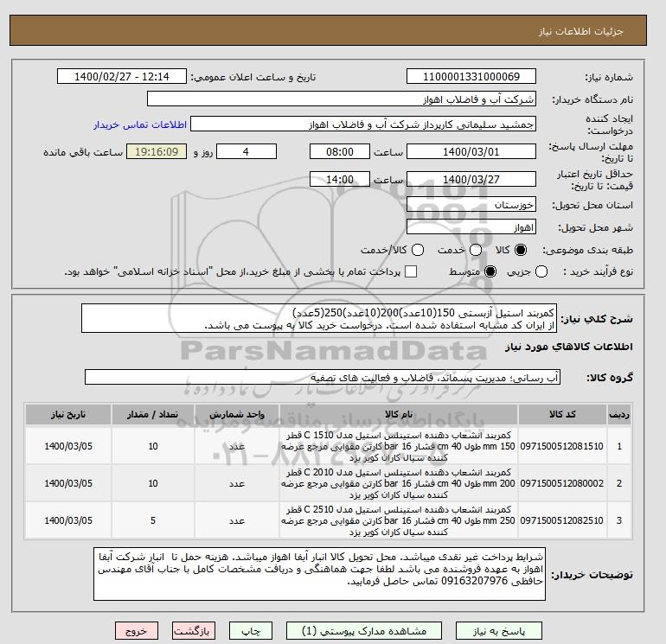Click the quantity 5 in row 3
Screen dimensions: 666x644
tap(153, 520)
